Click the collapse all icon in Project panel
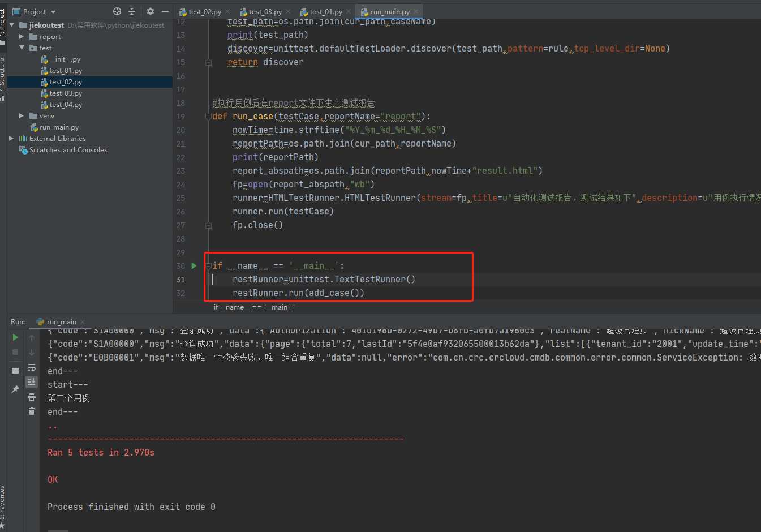This screenshot has height=532, width=761. coord(132,11)
